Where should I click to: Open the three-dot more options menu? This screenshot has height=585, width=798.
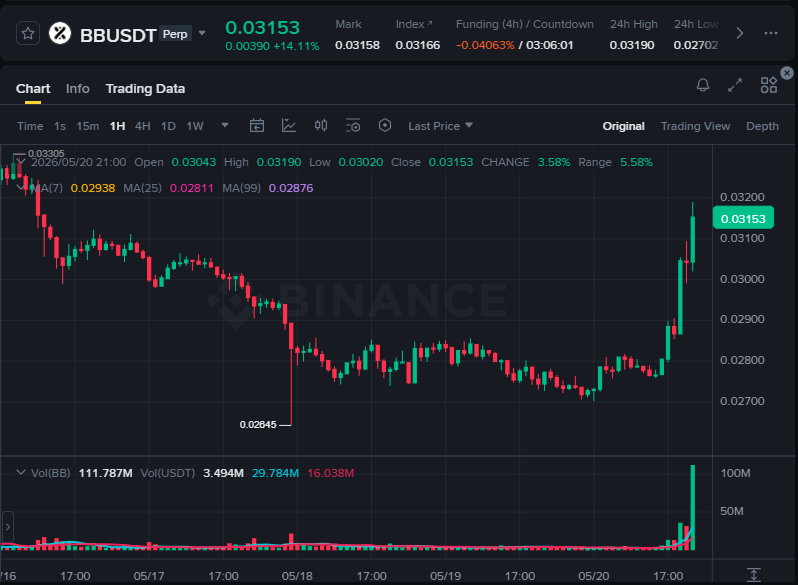771,34
